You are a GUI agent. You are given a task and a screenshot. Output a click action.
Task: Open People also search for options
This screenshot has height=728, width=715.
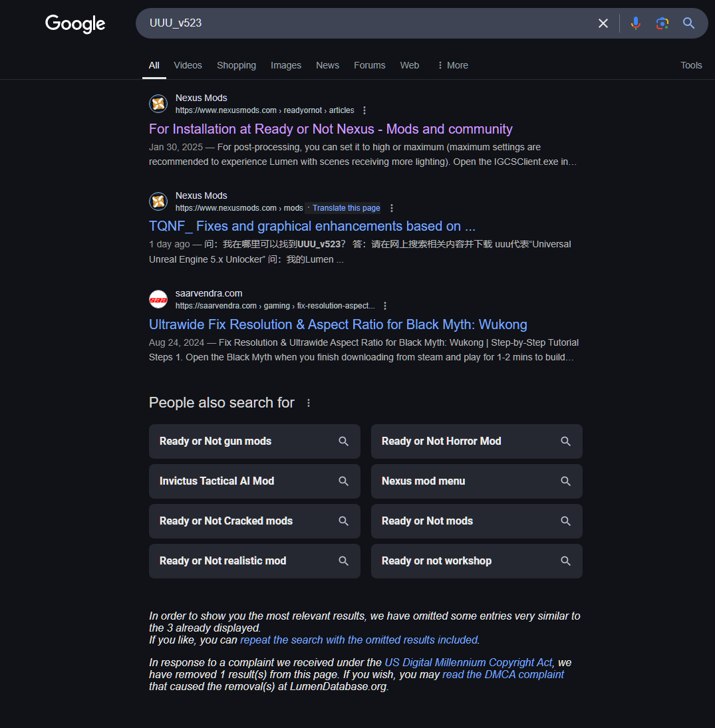(308, 403)
